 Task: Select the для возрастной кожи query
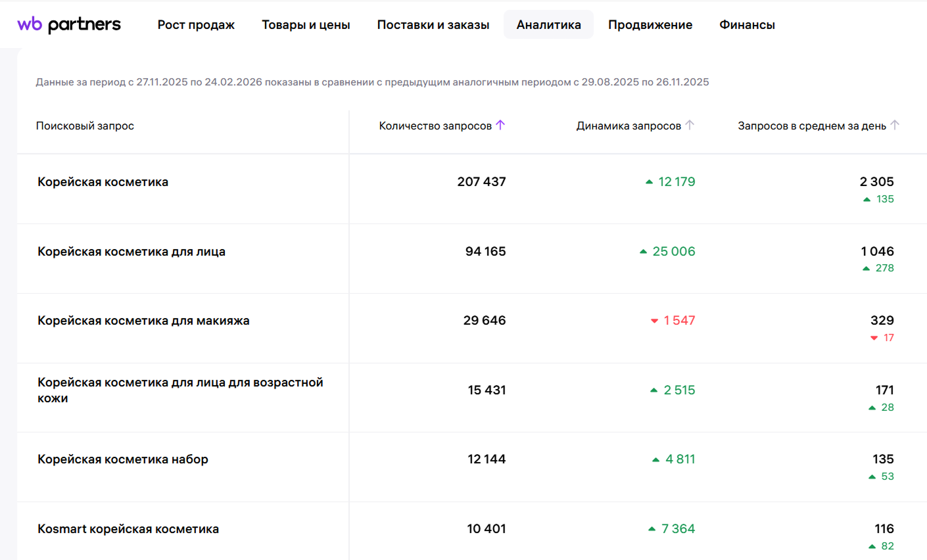(x=180, y=390)
